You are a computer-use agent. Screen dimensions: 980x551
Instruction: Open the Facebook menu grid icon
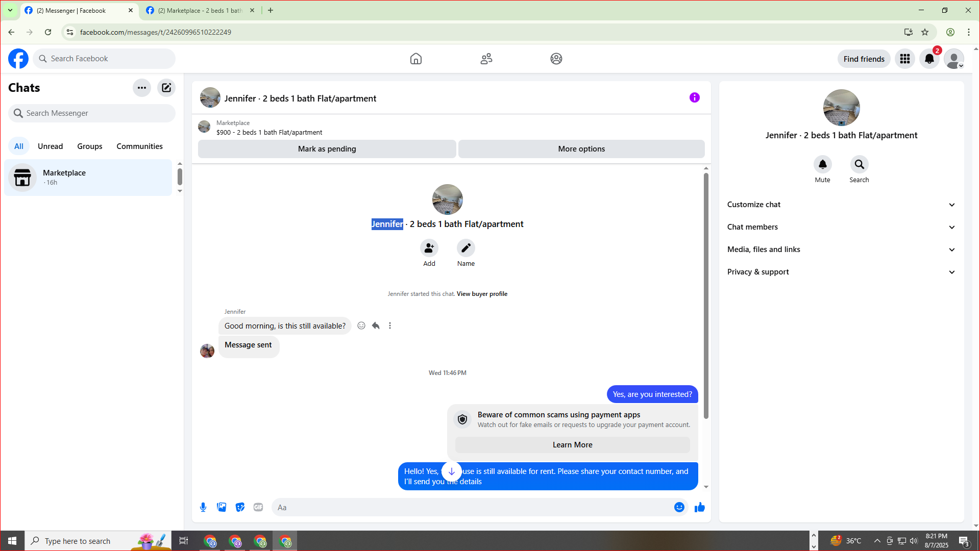[905, 59]
